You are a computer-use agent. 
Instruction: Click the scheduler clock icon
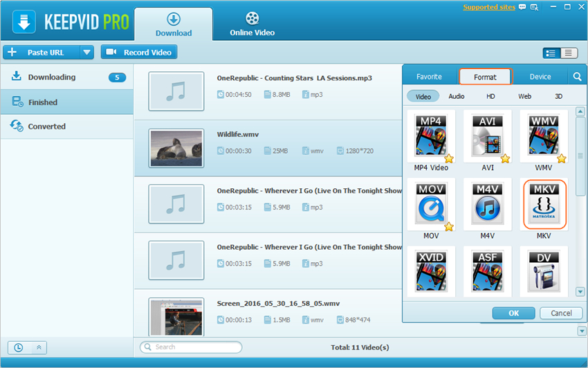[x=19, y=347]
